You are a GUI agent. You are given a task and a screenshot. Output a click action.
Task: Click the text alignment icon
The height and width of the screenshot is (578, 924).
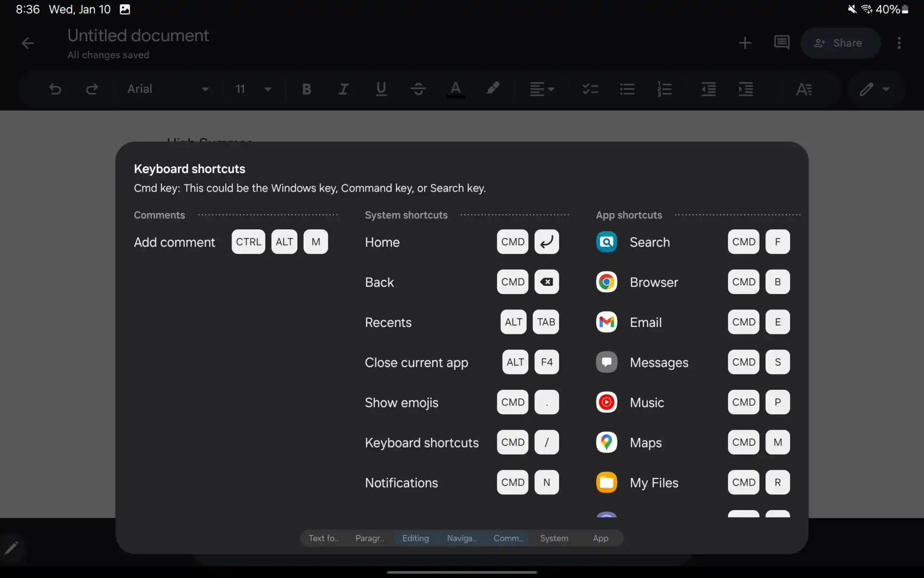pos(540,89)
